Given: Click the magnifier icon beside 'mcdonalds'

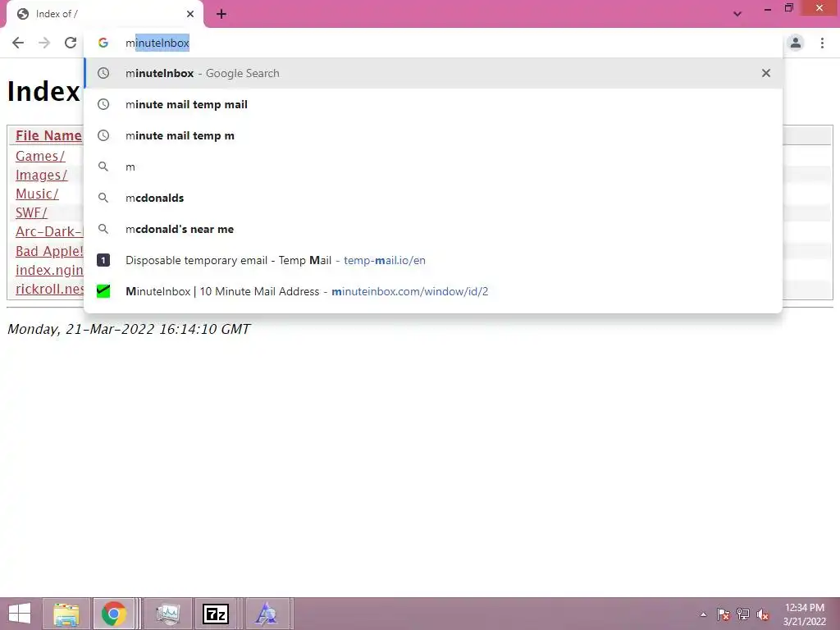Looking at the screenshot, I should [x=103, y=198].
